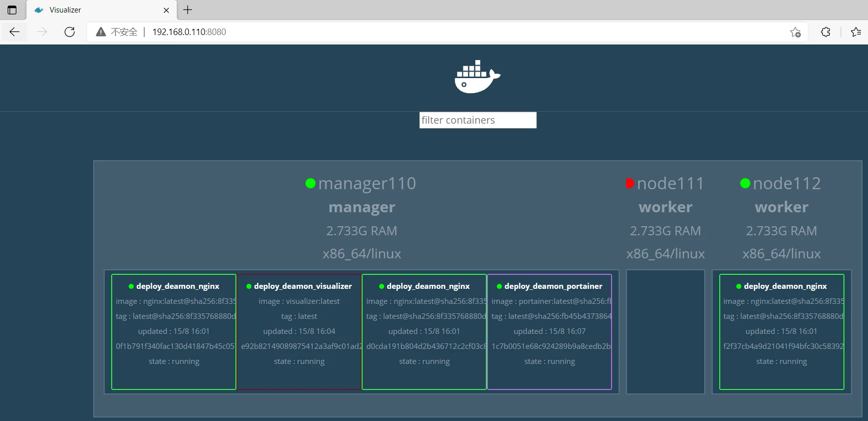Image resolution: width=868 pixels, height=421 pixels.
Task: Click the browser back arrow
Action: (15, 32)
